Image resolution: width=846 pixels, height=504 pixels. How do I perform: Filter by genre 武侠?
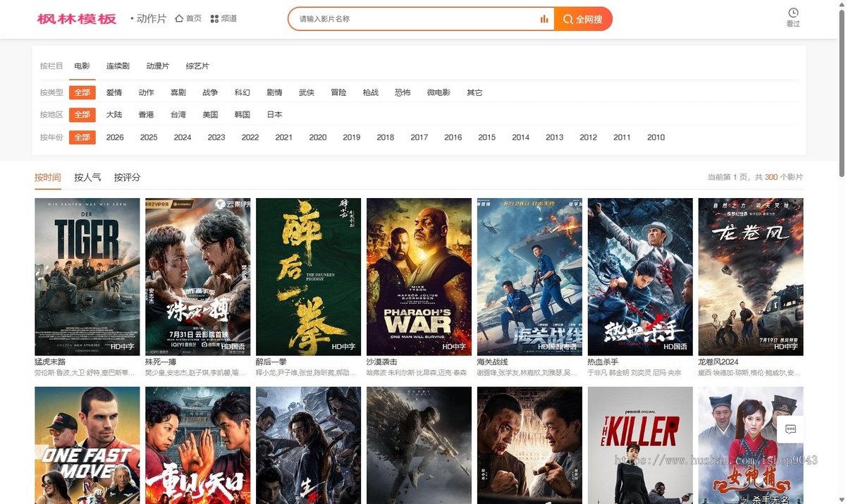pos(307,92)
